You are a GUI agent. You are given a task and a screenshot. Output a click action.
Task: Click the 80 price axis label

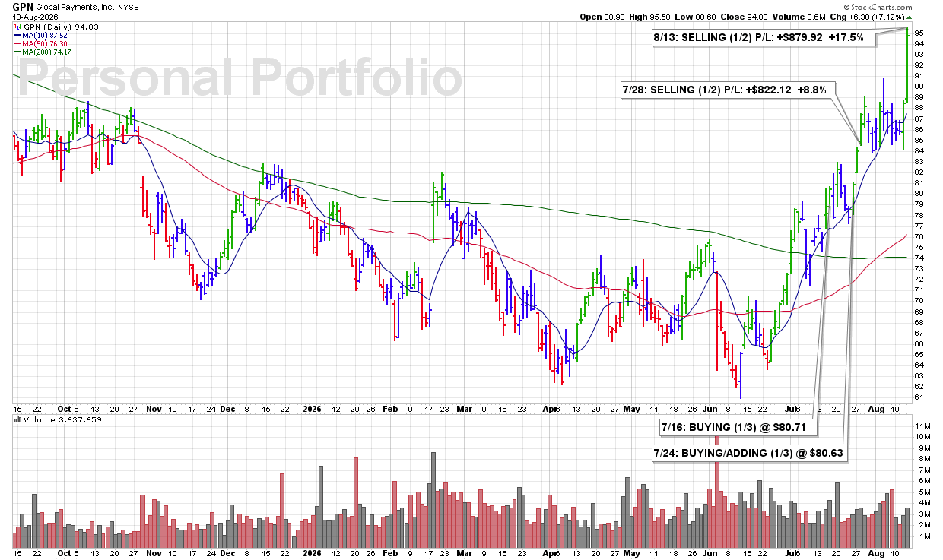tap(919, 194)
